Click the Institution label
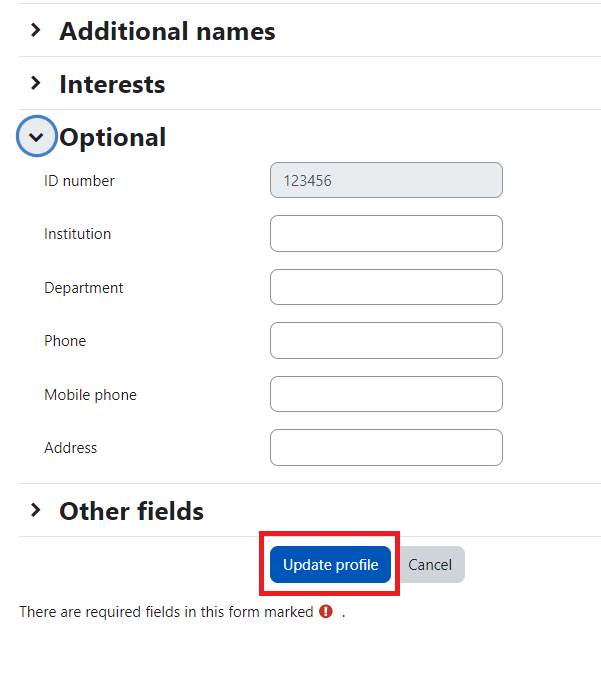This screenshot has width=601, height=697. [x=77, y=234]
